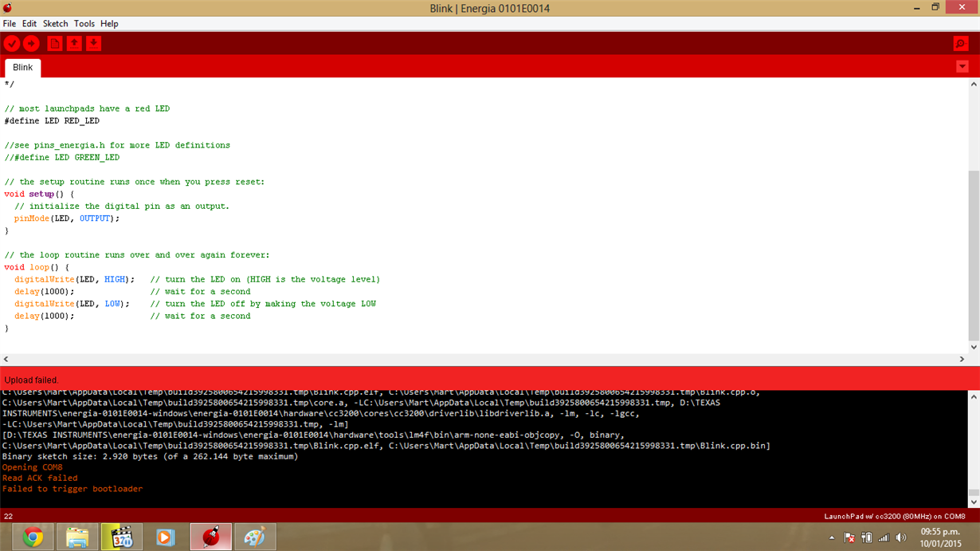Switch to Energia in the taskbar

211,537
